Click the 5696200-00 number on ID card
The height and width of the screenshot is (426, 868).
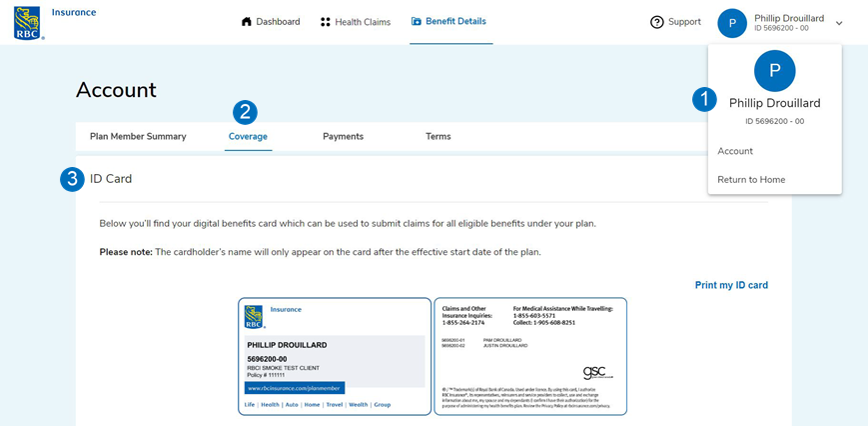[267, 359]
